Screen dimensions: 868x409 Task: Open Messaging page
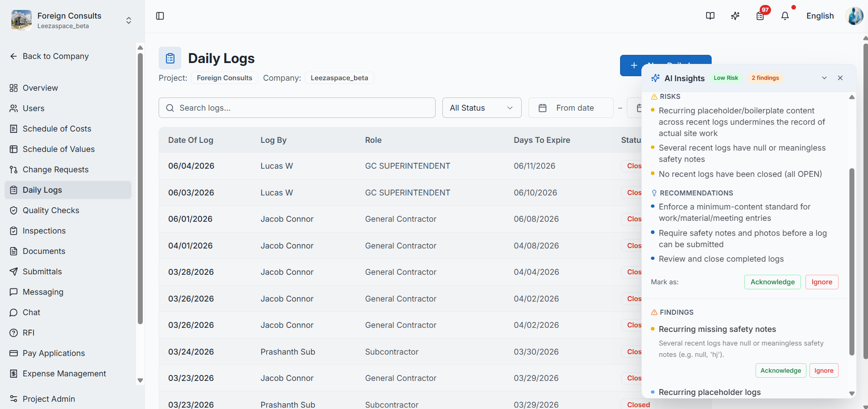pyautogui.click(x=68, y=292)
